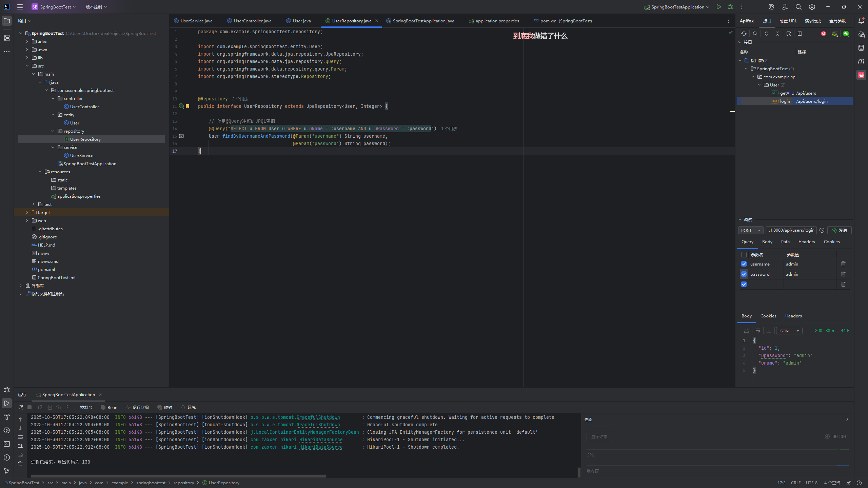Open the JSON response format dropdown
This screenshot has height=488, width=868.
789,331
